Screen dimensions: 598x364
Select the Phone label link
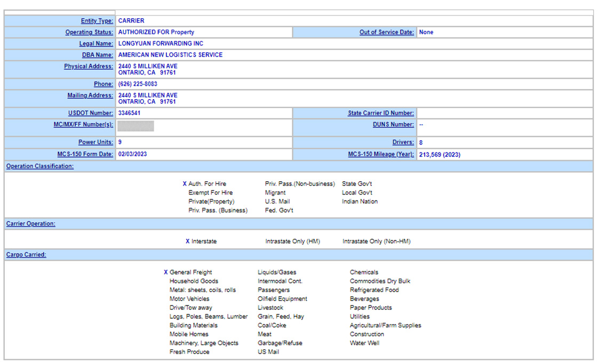[103, 84]
